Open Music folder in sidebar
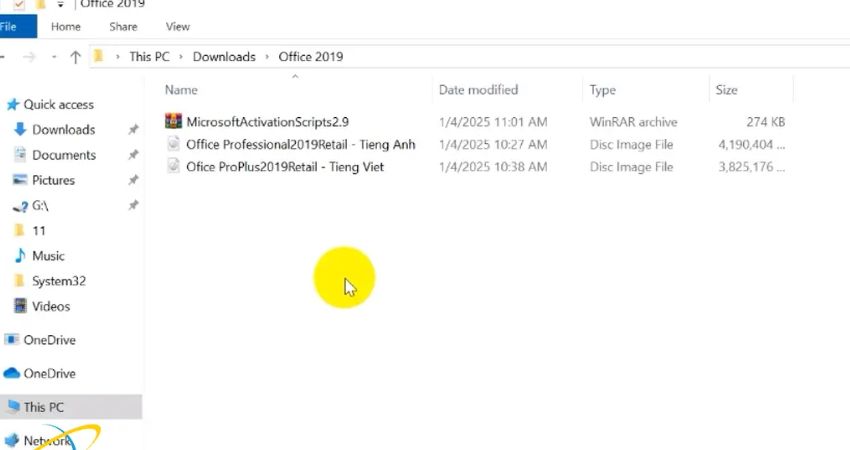Screen dimensions: 850x450 [48, 256]
